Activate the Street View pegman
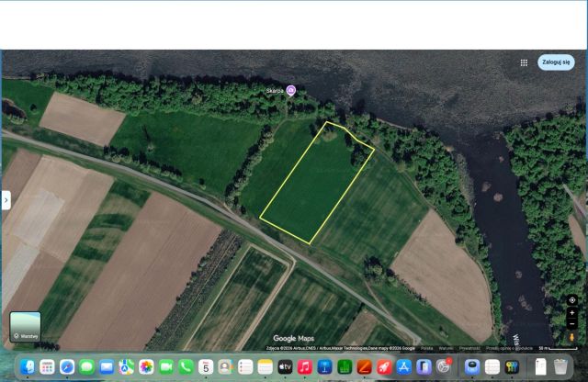The image size is (588, 382). pyautogui.click(x=571, y=337)
